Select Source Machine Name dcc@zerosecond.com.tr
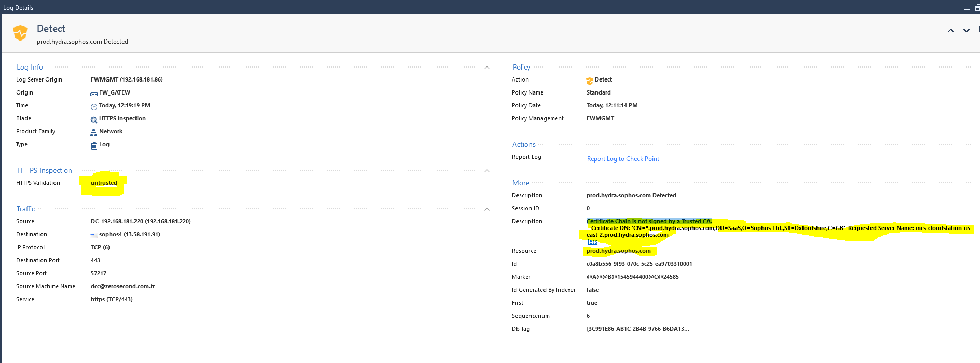980x363 pixels. (x=122, y=286)
